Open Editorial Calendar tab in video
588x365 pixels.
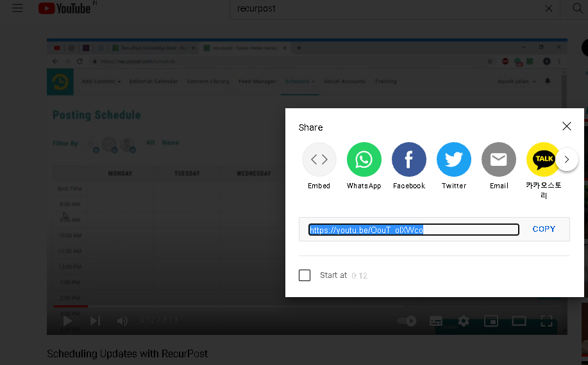click(154, 81)
